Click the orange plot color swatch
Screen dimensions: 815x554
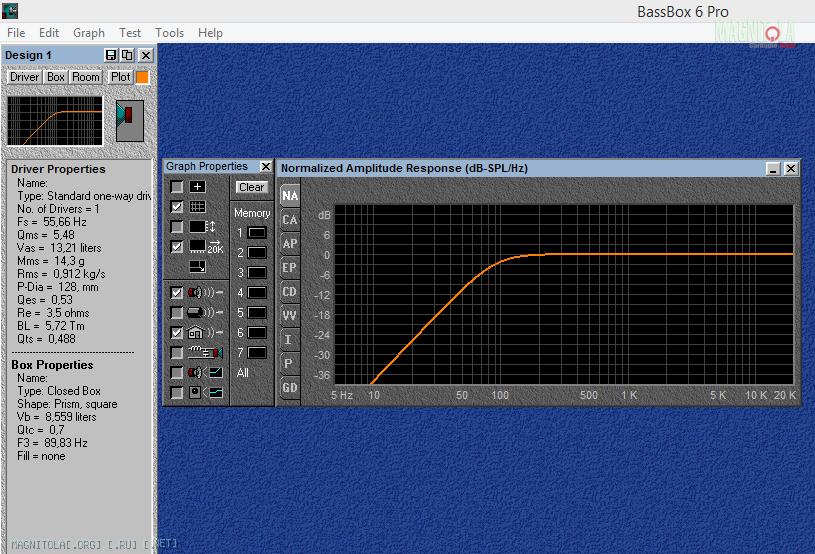click(x=142, y=77)
